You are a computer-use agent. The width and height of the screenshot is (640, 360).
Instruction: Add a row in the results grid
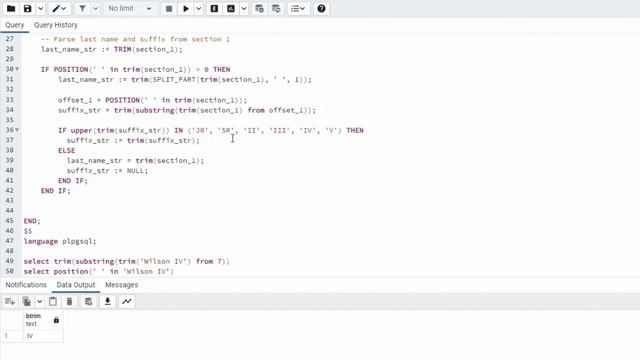[x=9, y=302]
